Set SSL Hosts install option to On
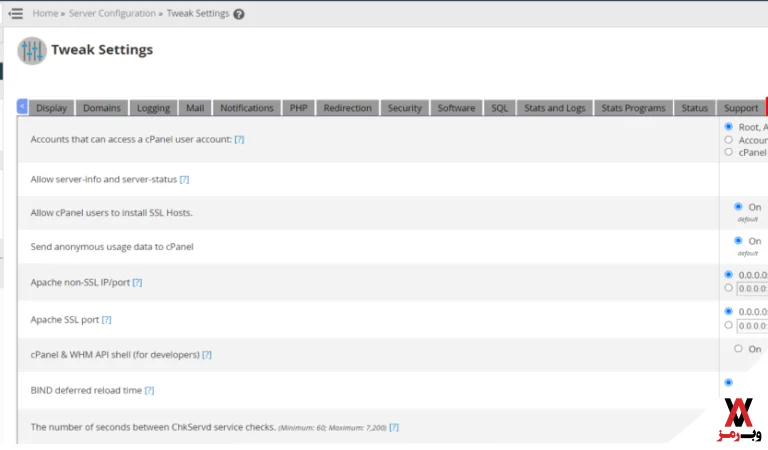 tap(738, 207)
